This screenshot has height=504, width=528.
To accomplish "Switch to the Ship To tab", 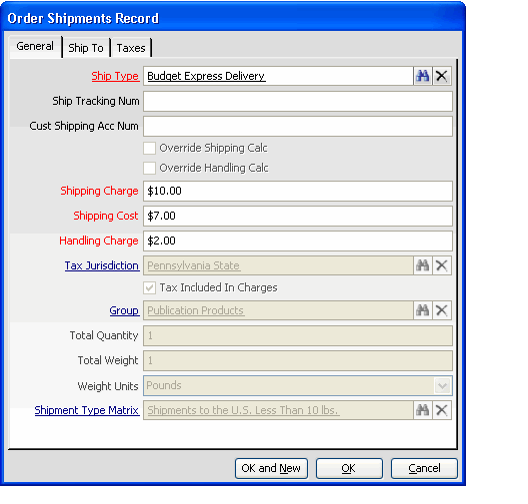I will click(86, 48).
